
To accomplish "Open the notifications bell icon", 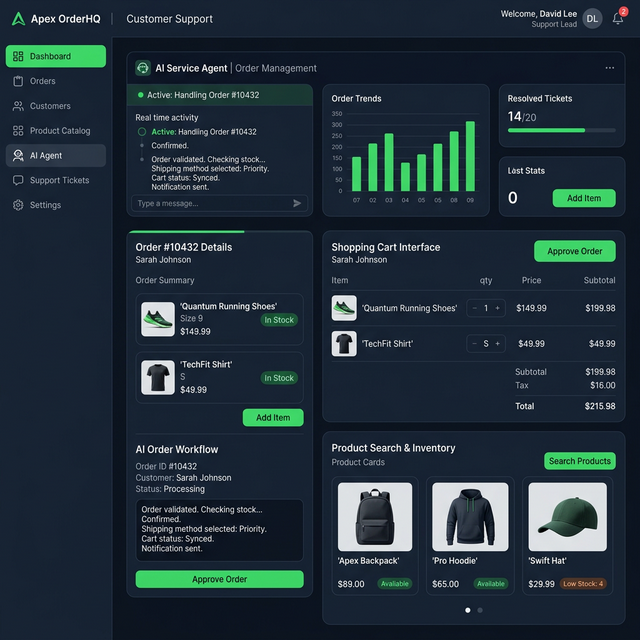I will point(618,19).
